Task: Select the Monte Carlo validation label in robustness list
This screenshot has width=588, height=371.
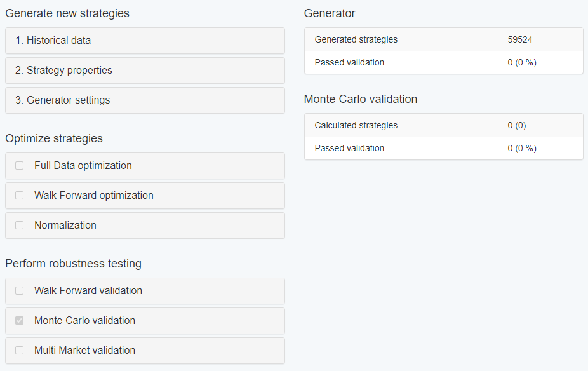Action: [84, 320]
